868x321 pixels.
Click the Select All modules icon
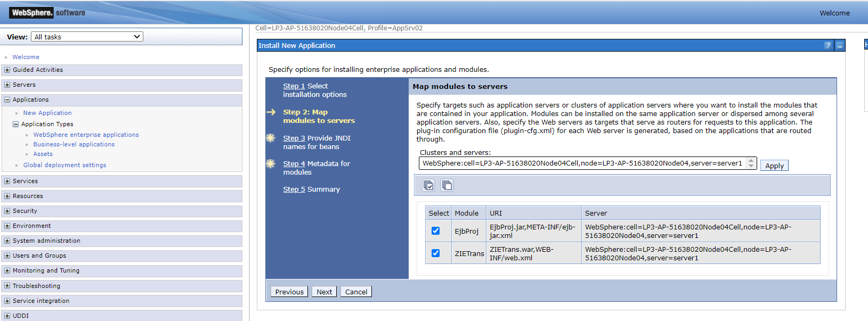(428, 185)
